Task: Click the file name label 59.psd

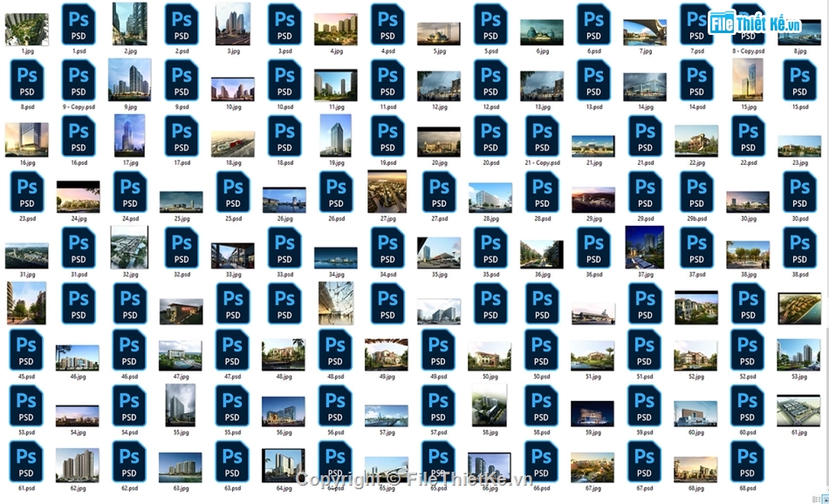Action: point(644,432)
